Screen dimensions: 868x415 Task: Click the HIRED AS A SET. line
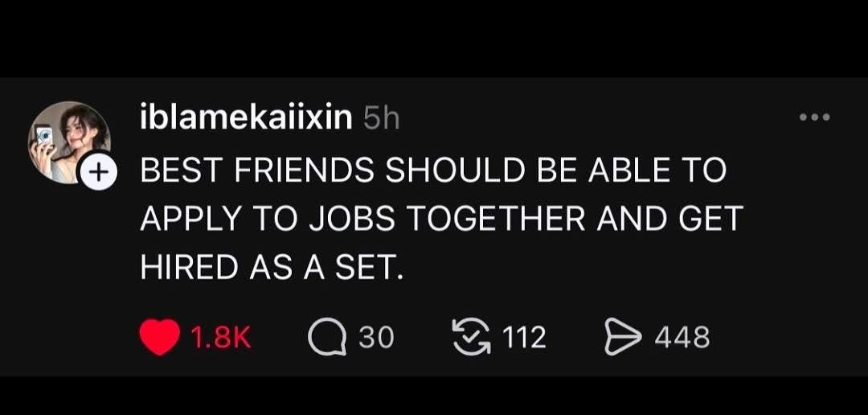(x=270, y=268)
